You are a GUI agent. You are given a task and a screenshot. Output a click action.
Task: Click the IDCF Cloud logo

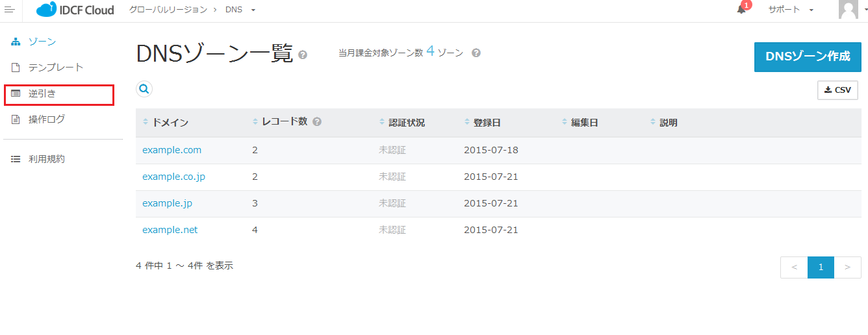tap(75, 10)
